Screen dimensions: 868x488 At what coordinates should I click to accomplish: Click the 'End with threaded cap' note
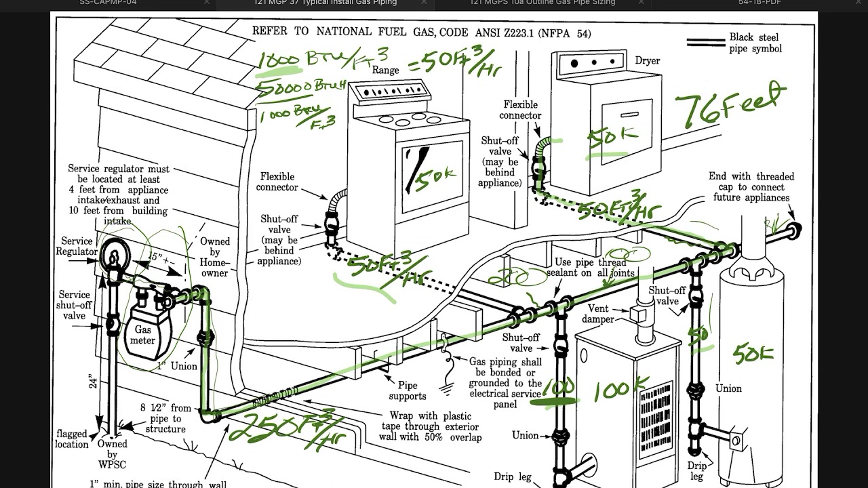pos(751,187)
